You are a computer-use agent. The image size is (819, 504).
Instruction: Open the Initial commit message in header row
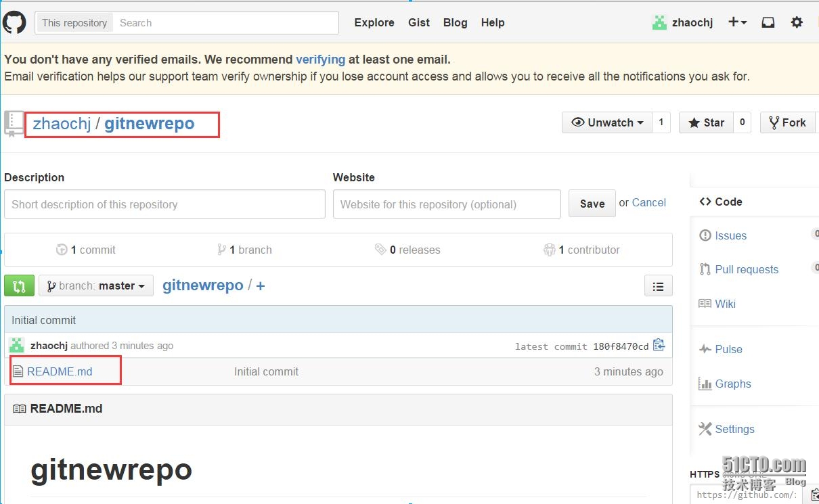(44, 320)
